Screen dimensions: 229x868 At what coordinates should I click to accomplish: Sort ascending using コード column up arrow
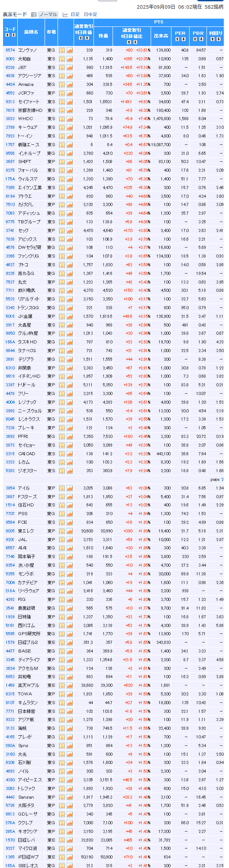[7, 35]
